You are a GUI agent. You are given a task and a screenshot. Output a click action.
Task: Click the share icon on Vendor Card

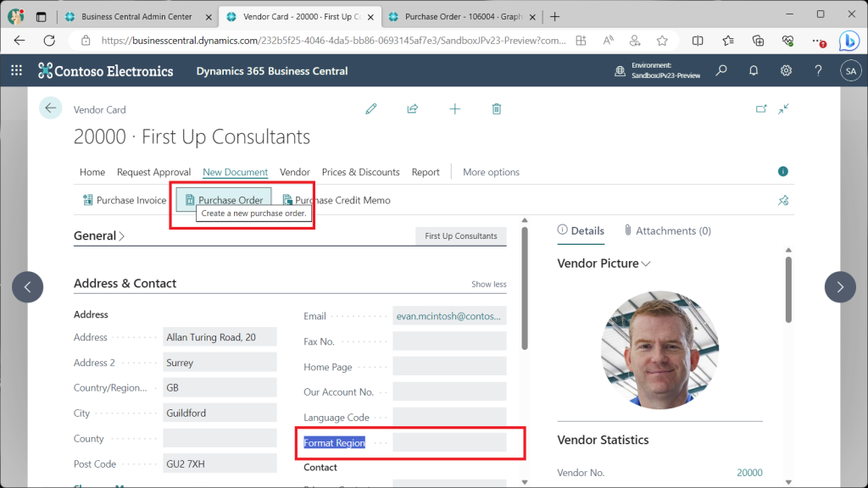coord(413,109)
